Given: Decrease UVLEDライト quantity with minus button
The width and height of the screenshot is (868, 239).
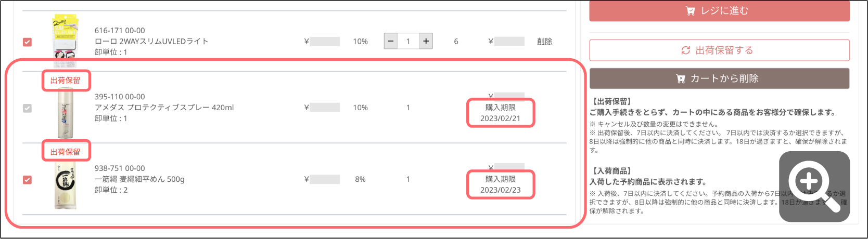Looking at the screenshot, I should coord(391,41).
